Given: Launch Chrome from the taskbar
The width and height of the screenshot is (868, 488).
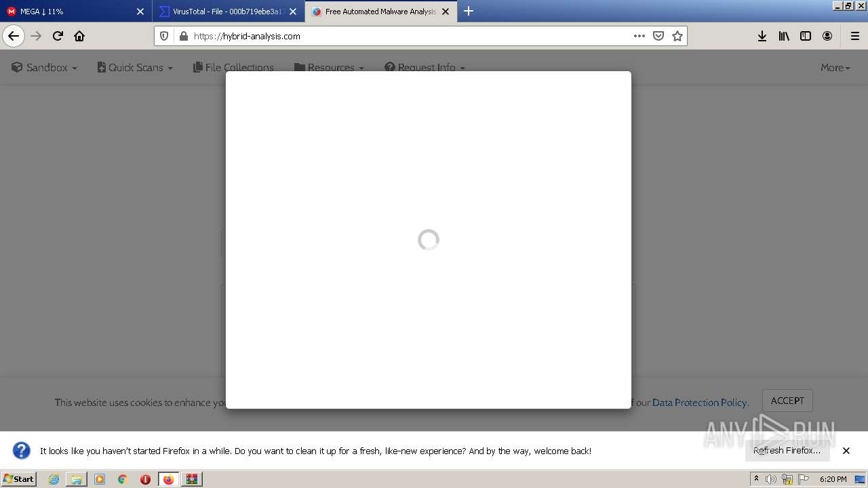Looking at the screenshot, I should [x=123, y=479].
